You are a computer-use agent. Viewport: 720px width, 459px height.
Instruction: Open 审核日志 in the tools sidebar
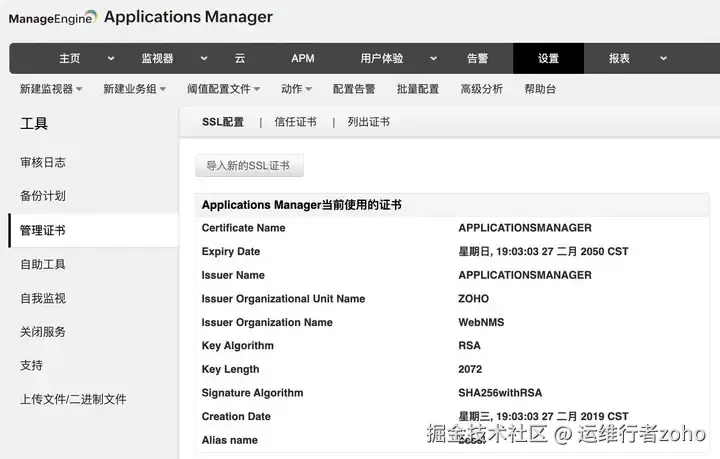[x=43, y=162]
